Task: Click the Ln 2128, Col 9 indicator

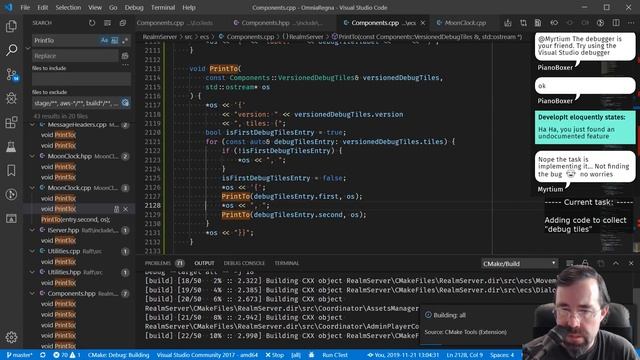Action: (x=464, y=355)
